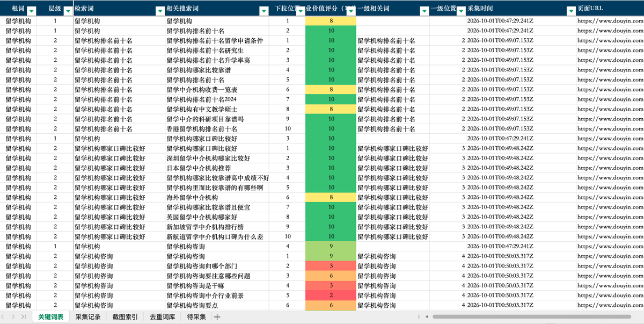Select score 6 for 留学机构咨询要注意哪些问题

331,276
